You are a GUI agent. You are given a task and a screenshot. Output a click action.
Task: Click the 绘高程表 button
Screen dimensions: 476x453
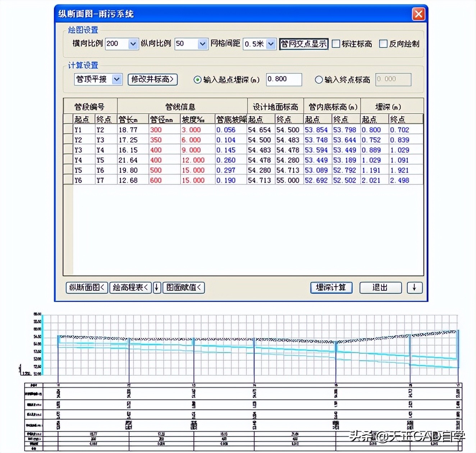tap(131, 288)
